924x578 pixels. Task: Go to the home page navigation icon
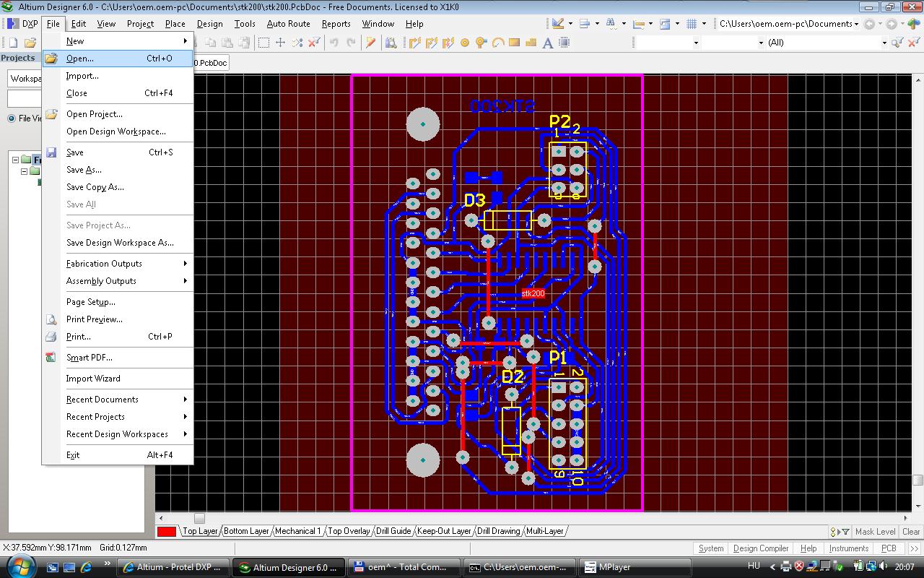tap(912, 24)
